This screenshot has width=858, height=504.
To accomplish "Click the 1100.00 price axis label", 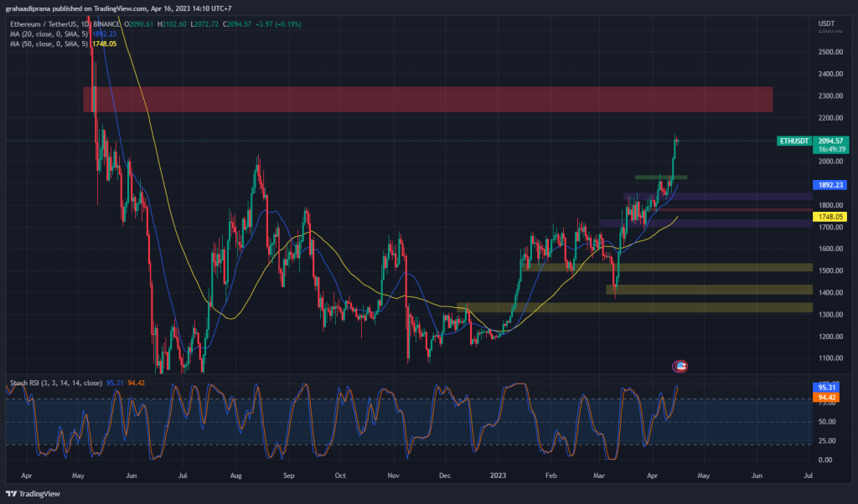I will point(830,358).
